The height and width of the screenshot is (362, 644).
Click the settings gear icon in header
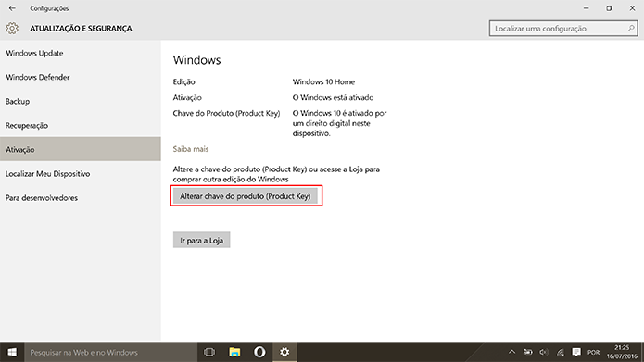12,29
